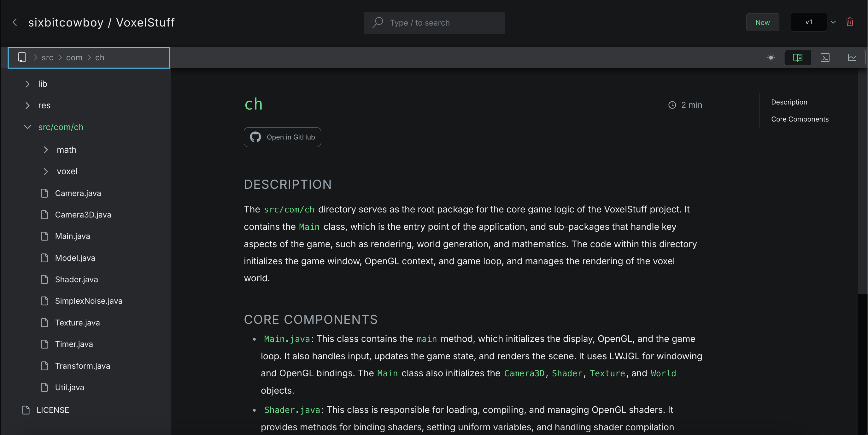Open the repository root icon in breadcrumb

click(22, 57)
